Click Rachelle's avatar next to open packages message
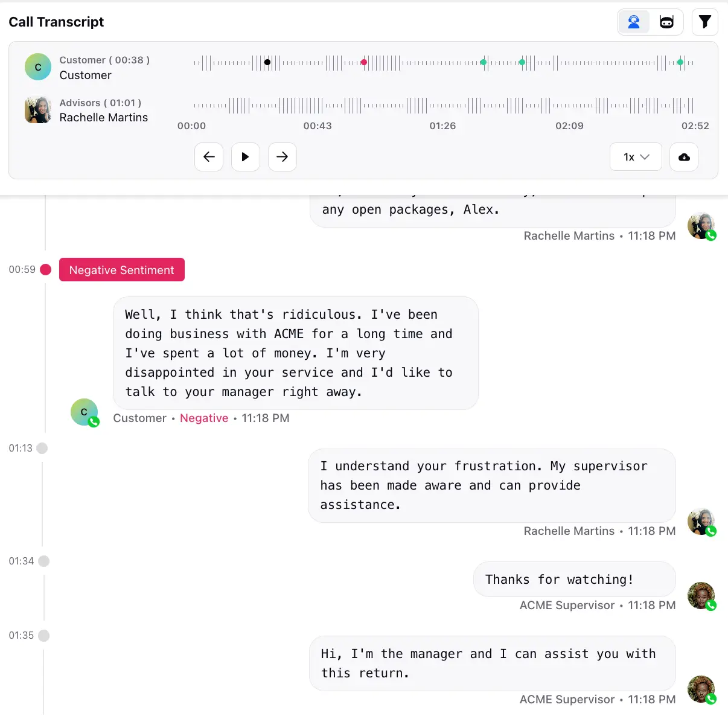The height and width of the screenshot is (716, 728). 701,226
